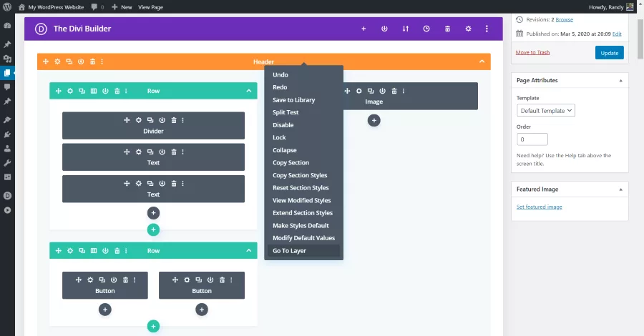Viewport: 644px width, 336px height.
Task: Open first Row settings gear
Action: point(70,91)
